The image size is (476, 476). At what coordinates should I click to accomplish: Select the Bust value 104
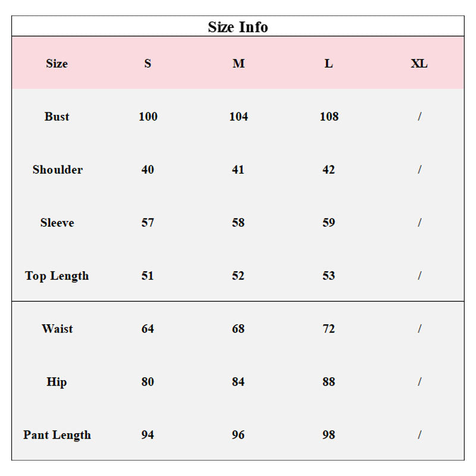point(238,117)
